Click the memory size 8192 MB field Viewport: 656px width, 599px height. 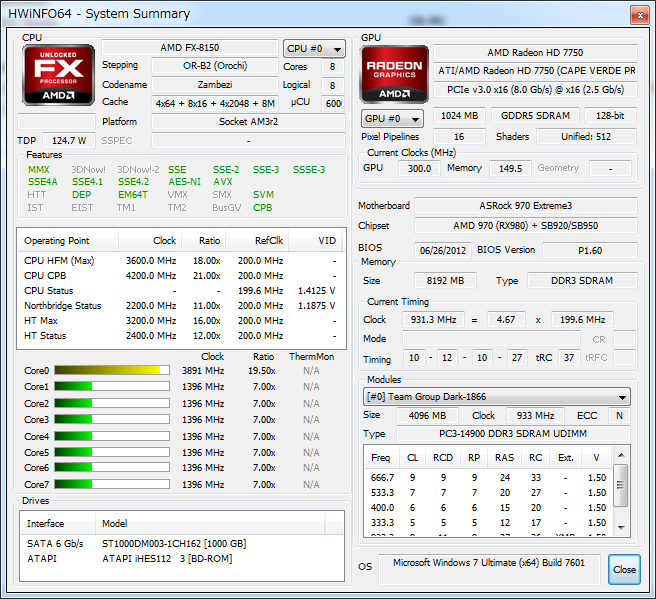[445, 280]
